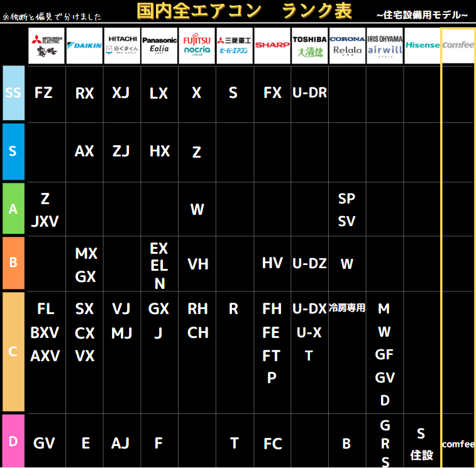Screen dimensions: 476x468
Task: Click the light blue SS rank label
Action: click(x=13, y=93)
